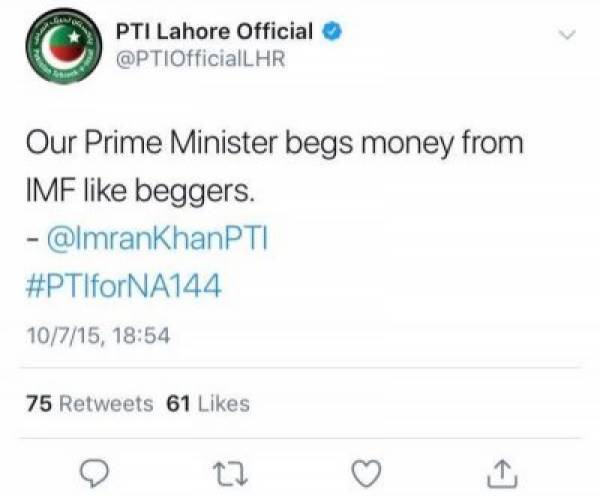Click the Prime Minister text line
Viewport: 600px width, 496px height.
pos(274,144)
